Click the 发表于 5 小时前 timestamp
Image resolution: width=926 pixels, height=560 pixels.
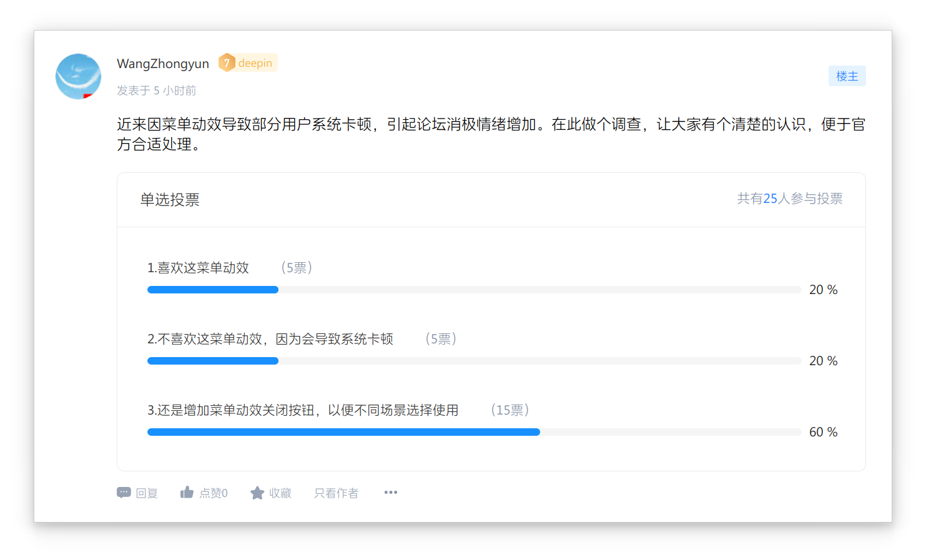point(156,91)
